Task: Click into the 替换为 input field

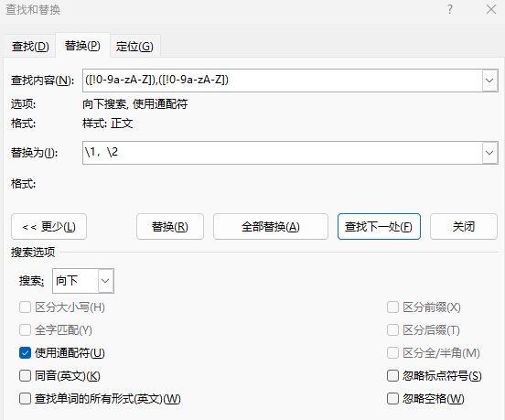Action: pyautogui.click(x=282, y=153)
